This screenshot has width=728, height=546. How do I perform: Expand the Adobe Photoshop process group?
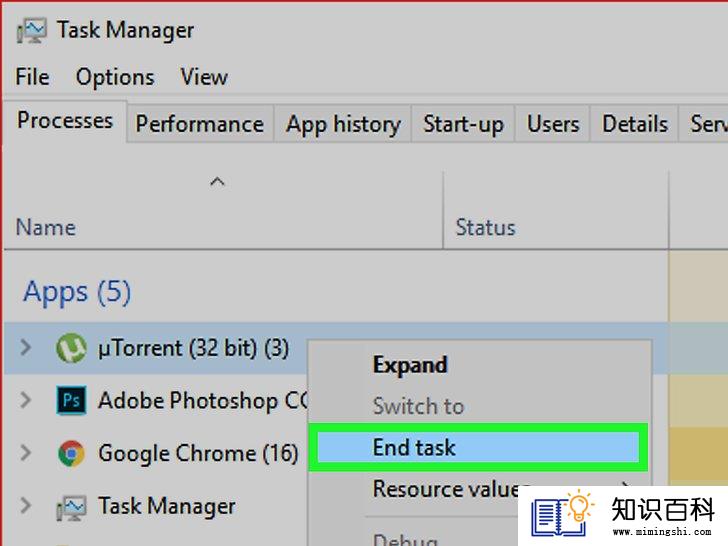pyautogui.click(x=26, y=400)
